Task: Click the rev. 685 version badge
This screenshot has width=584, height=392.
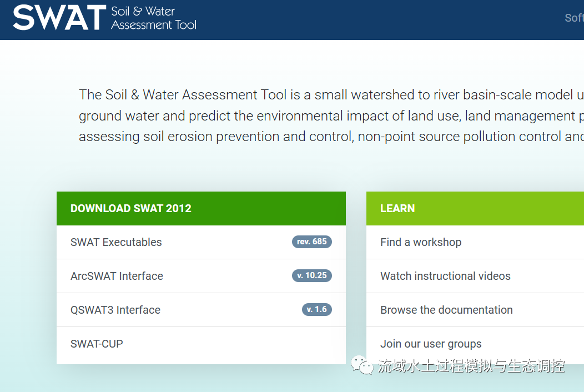Action: [311, 242]
